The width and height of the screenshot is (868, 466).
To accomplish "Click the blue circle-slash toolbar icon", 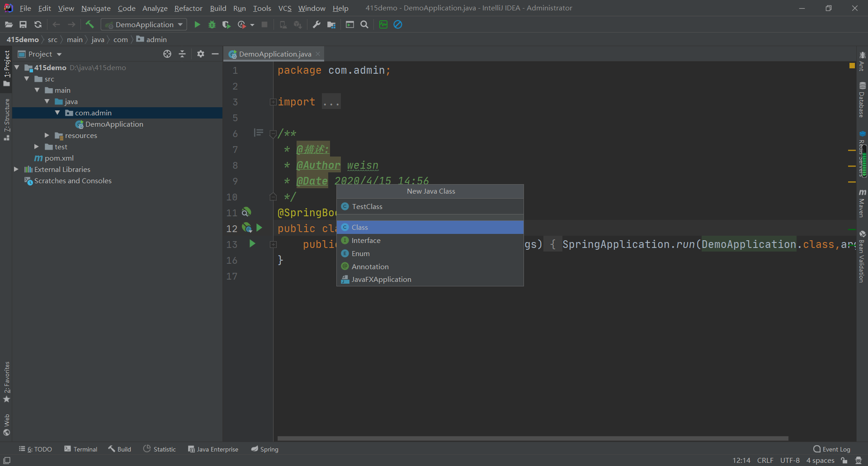I will (398, 24).
